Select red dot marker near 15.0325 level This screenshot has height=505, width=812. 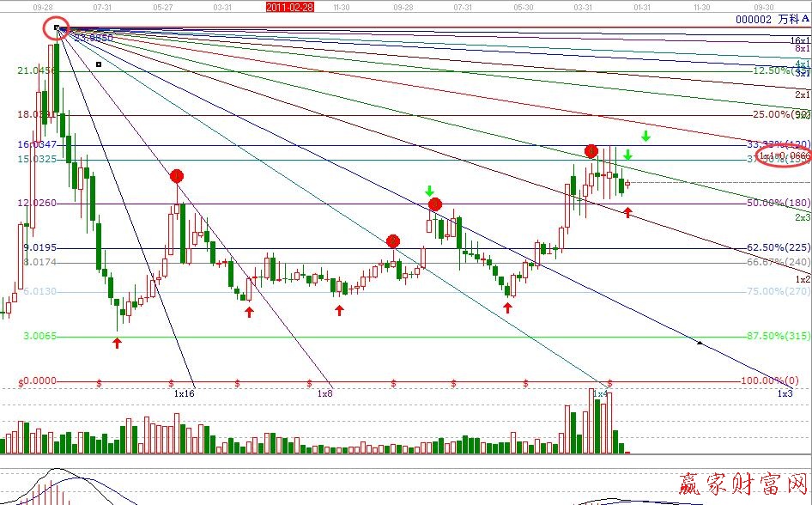coord(591,152)
